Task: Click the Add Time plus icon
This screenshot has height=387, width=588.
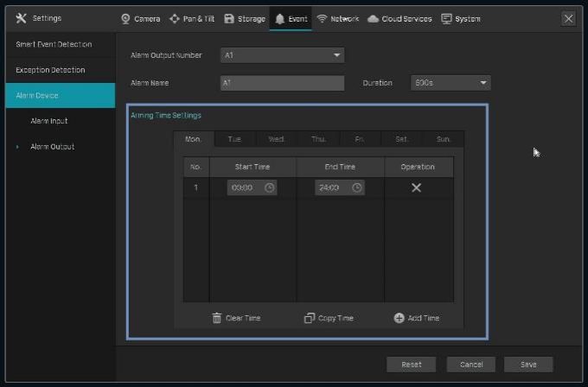Action: click(399, 318)
